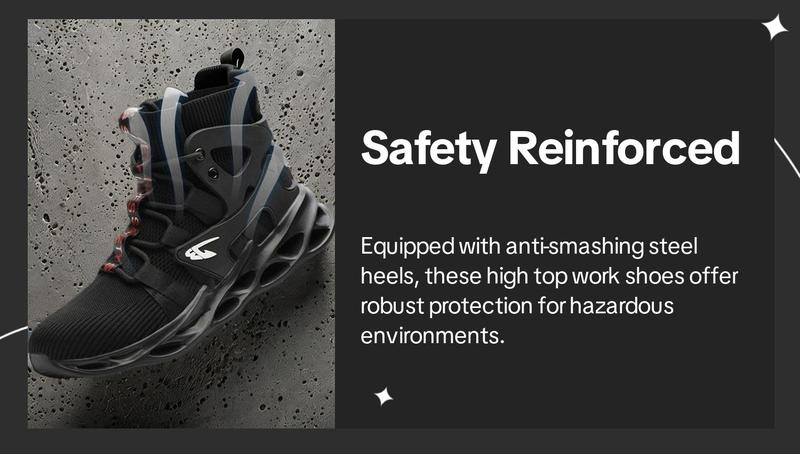Screen dimensions: 800x454
Task: Select the "Safety Reinforced" heading
Action: point(550,149)
